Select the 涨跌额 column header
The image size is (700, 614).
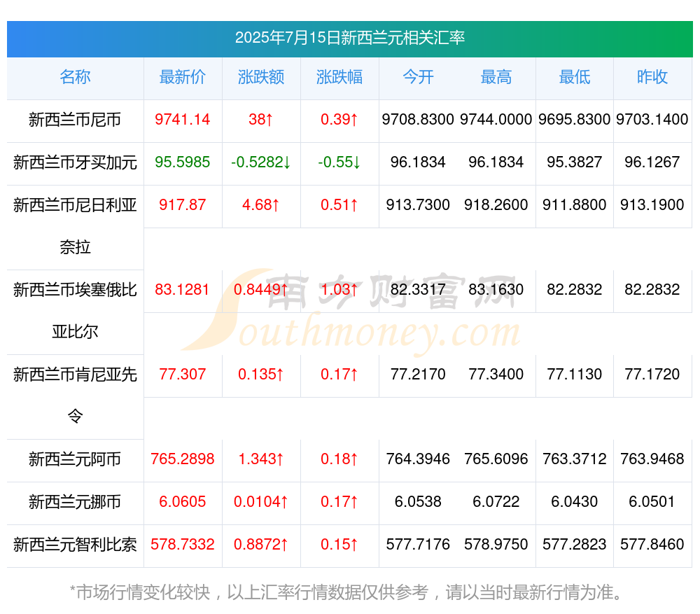point(261,77)
